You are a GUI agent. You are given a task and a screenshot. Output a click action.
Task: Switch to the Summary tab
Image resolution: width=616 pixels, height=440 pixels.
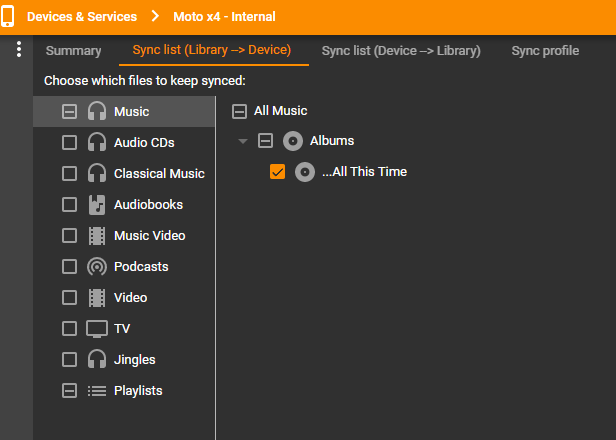[x=73, y=51]
